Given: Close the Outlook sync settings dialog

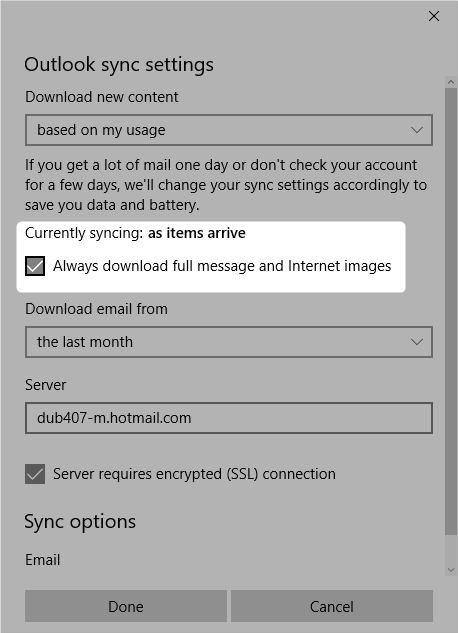Looking at the screenshot, I should [x=434, y=16].
